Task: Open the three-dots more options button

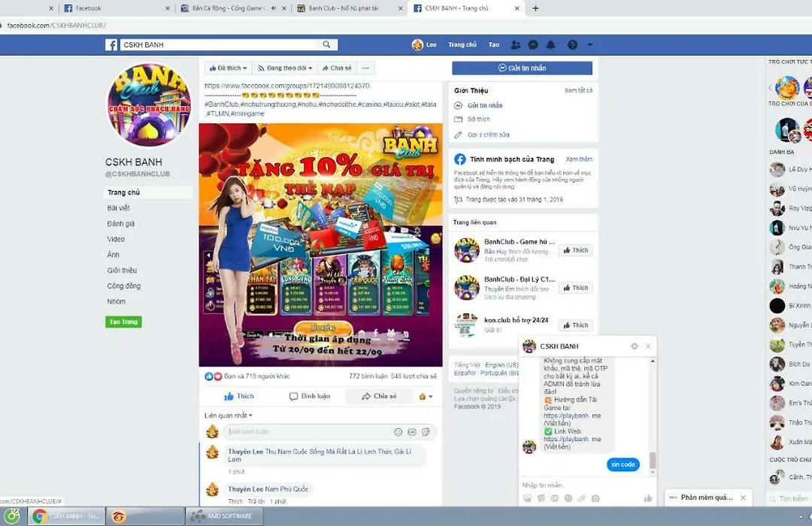Action: tap(365, 68)
